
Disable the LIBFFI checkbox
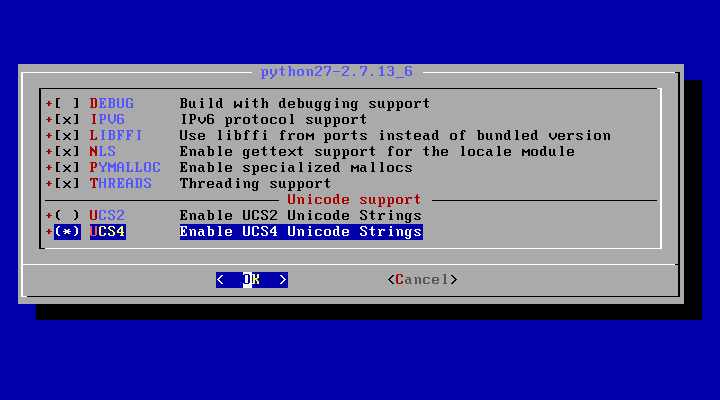[x=67, y=136]
